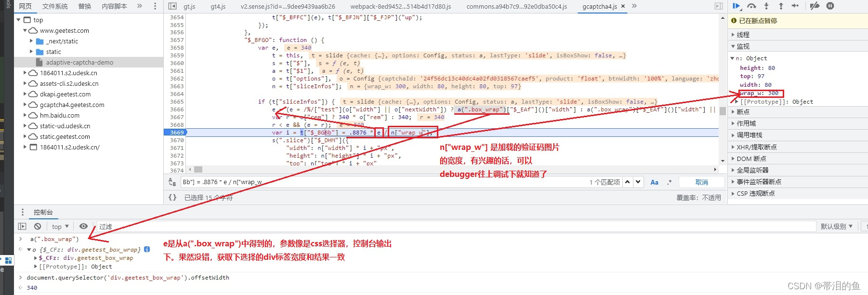The image size is (868, 295).
Task: Open the 替换 overrides tab
Action: coord(85,6)
